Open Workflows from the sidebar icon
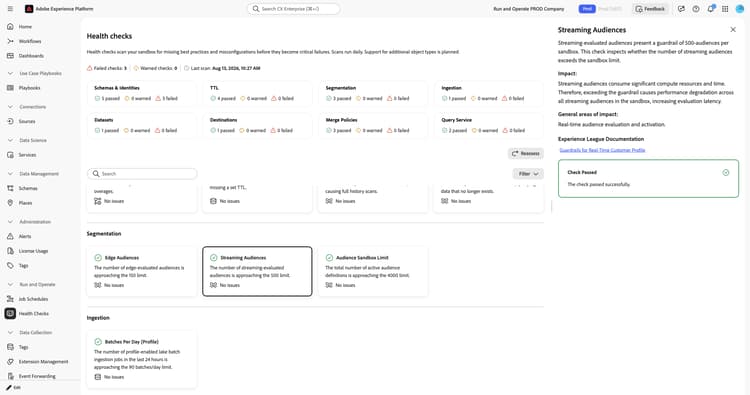This screenshot has width=750, height=395. (x=10, y=41)
